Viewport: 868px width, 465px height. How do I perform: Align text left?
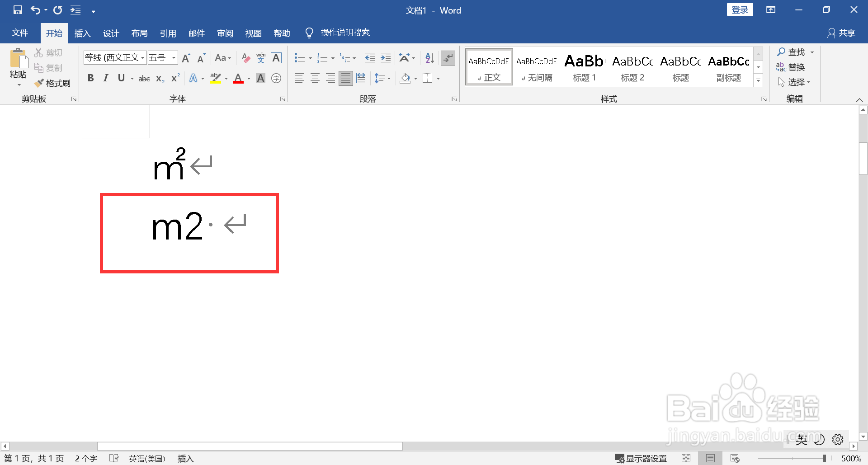[x=299, y=79]
